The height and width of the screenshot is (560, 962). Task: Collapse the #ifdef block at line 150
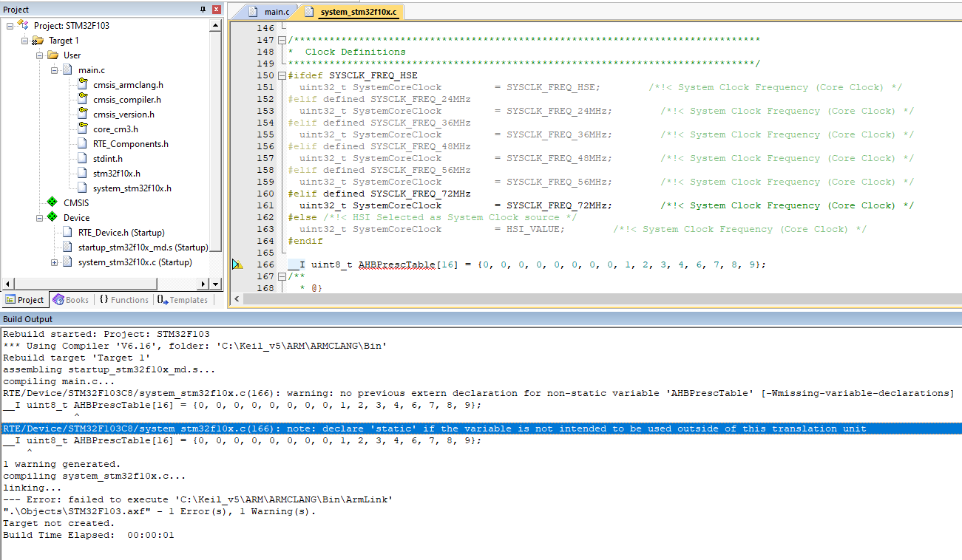pyautogui.click(x=282, y=75)
